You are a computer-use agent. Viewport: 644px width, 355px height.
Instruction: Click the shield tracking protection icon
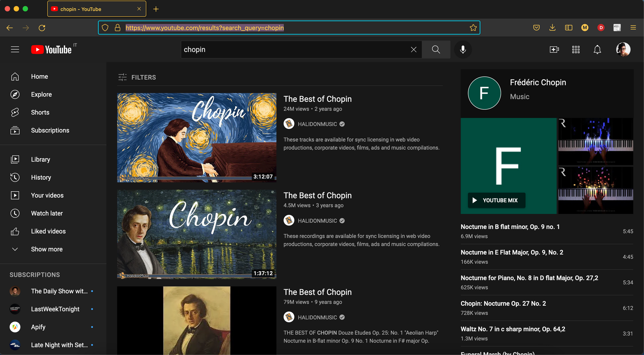click(x=105, y=28)
